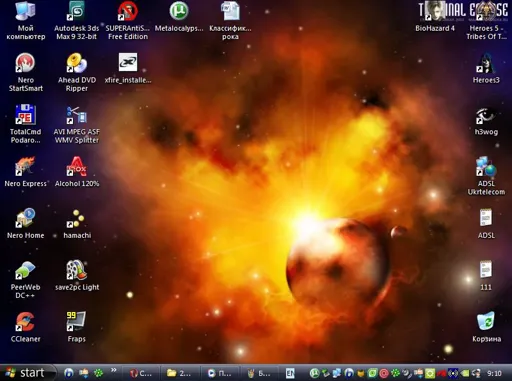Expand the quick launch chevron on taskbar
Image resolution: width=512 pixels, height=381 pixels.
[114, 370]
